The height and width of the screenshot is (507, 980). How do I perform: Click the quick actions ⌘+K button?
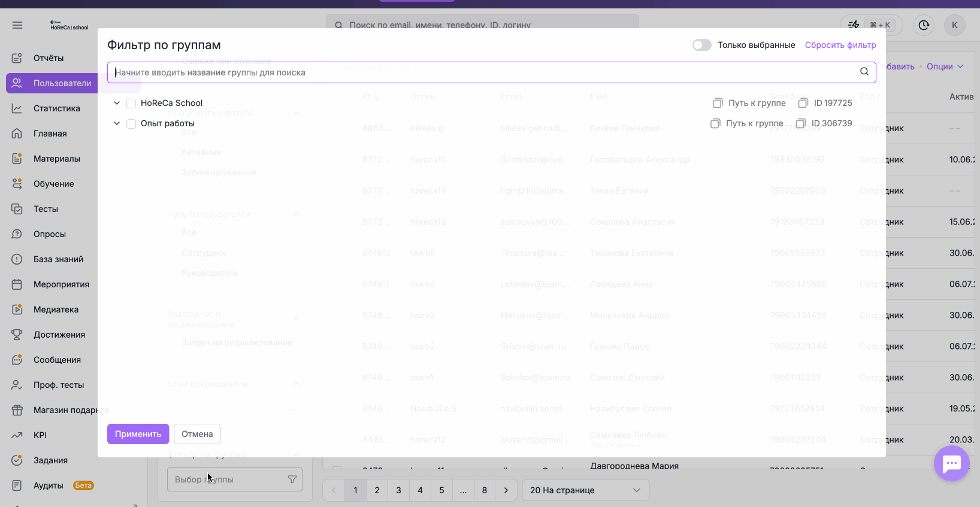coord(872,25)
